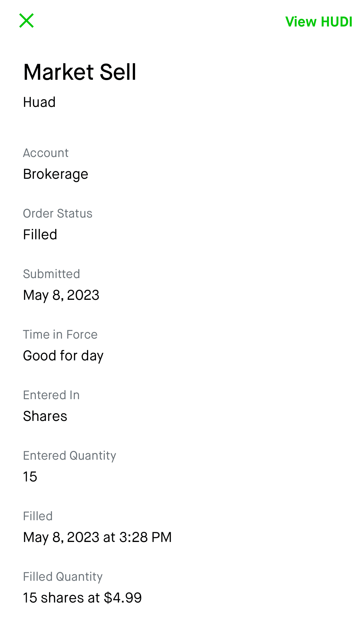Screen dimensions: 364x623
Task: Select the Shares value
Action: 45,416
